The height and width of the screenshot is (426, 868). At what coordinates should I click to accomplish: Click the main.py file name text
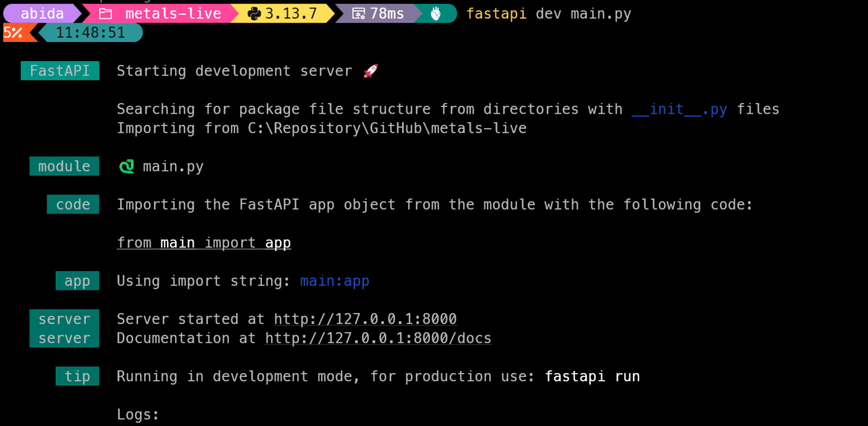pos(174,166)
